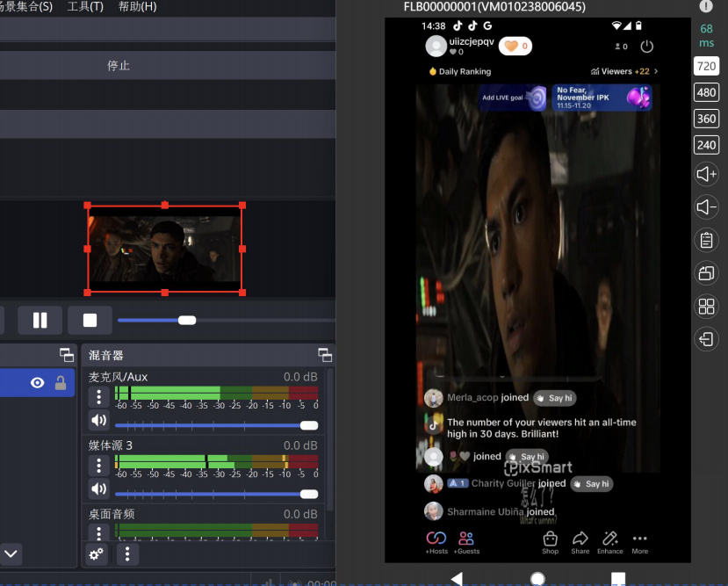Set emulator resolution to 720
Image resolution: width=728 pixels, height=586 pixels.
tap(706, 66)
